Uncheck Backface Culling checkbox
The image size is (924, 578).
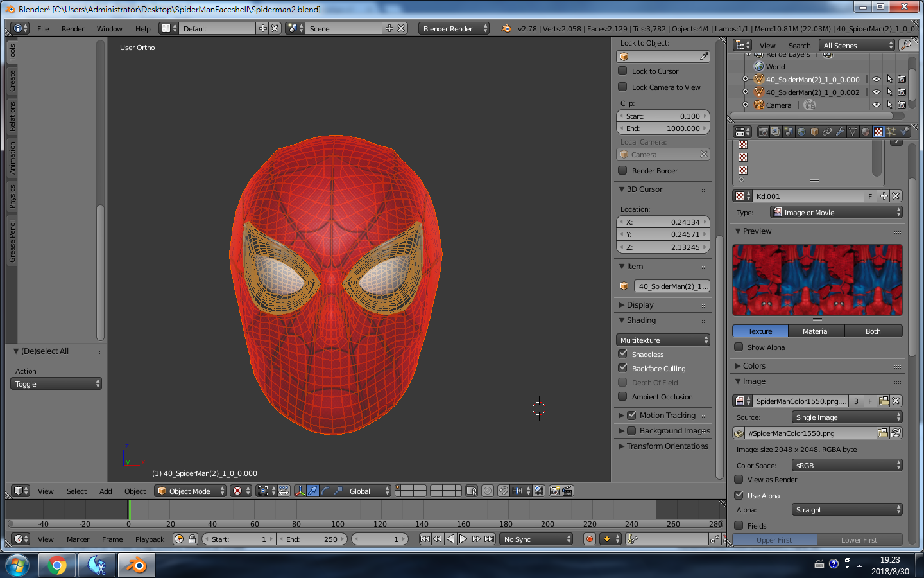click(x=622, y=368)
